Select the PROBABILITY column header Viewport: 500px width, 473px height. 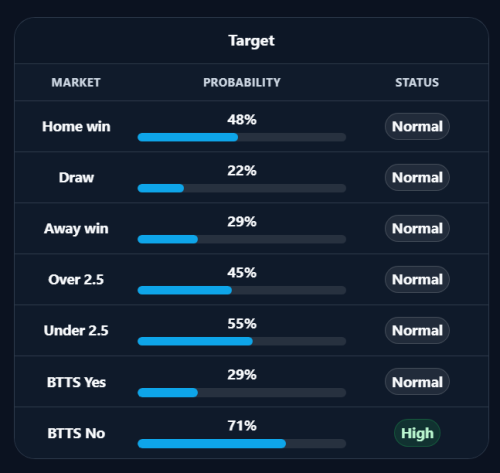[242, 82]
